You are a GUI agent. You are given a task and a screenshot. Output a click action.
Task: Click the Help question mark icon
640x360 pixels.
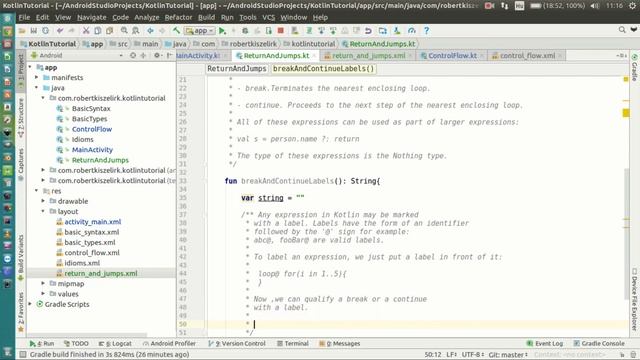coord(426,31)
